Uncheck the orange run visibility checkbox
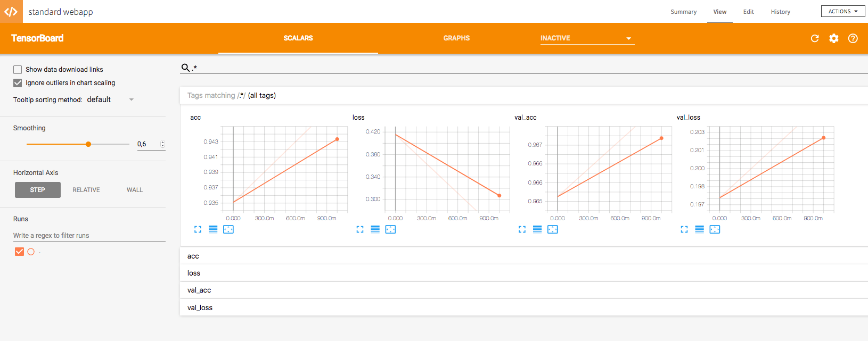Viewport: 868px width, 341px height. [20, 252]
